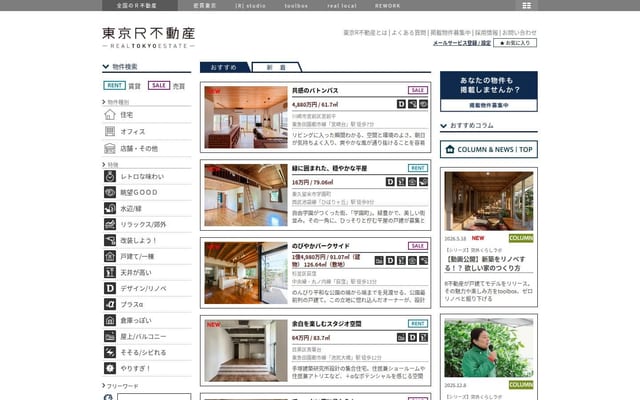Open the 緑に囲まれた、穏やかな平屋 listing photo
Viewport: 640px width, 400px height.
[x=246, y=195]
